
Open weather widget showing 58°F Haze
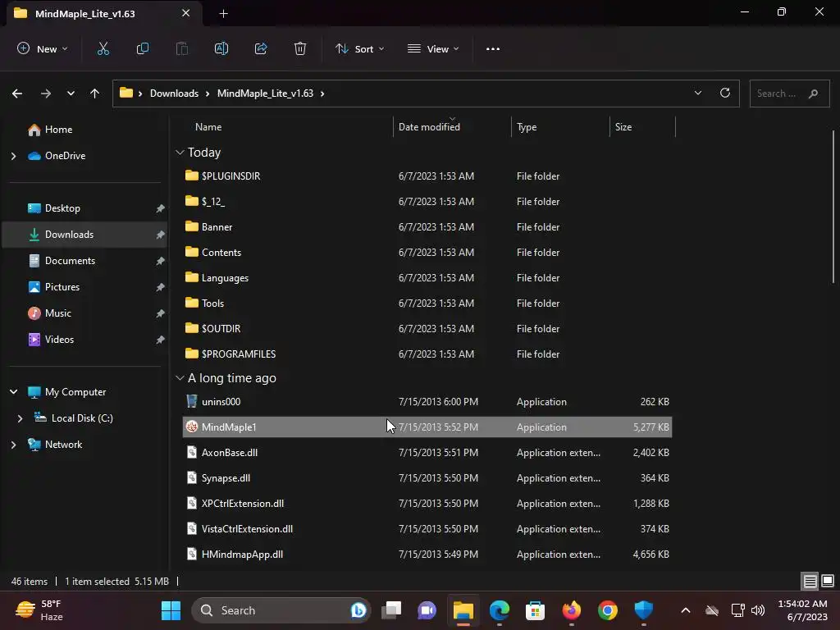(39, 610)
